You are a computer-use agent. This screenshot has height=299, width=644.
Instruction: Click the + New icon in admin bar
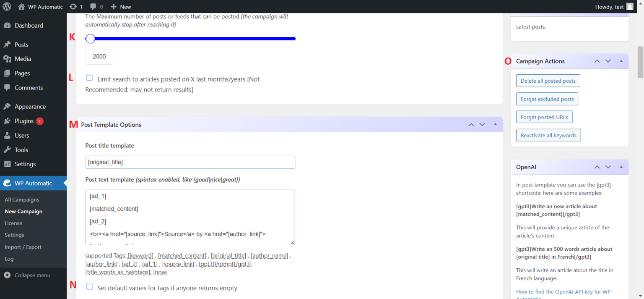click(114, 6)
